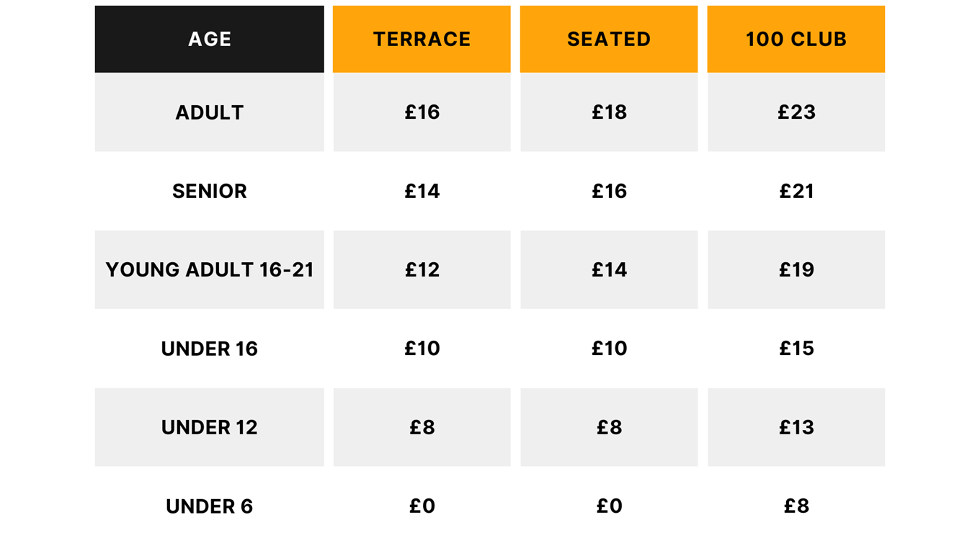The height and width of the screenshot is (551, 980).
Task: Click the Senior 100 Club £21 price
Action: pos(796,191)
